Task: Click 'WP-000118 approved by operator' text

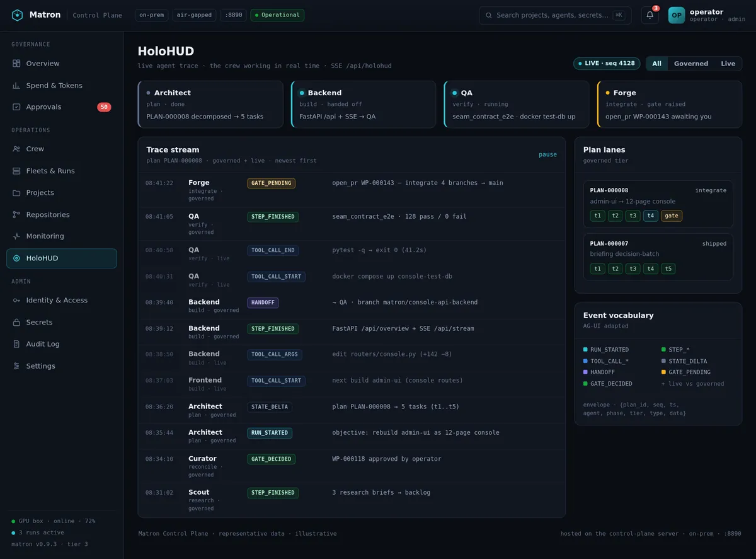Action: [387, 459]
